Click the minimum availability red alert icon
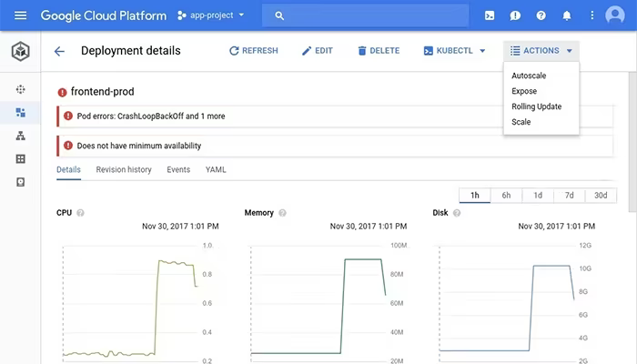Viewport: 637px width, 364px height. tap(68, 145)
